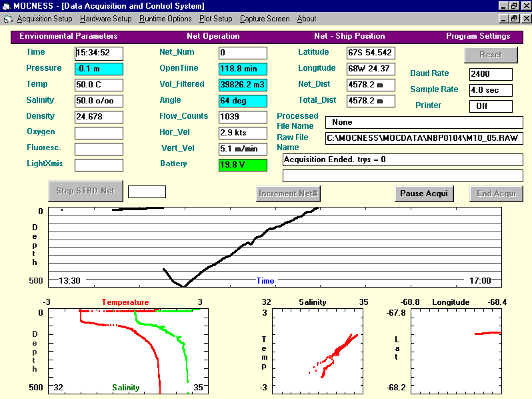Click the Hor_Vel value 2.9 kts

click(243, 133)
